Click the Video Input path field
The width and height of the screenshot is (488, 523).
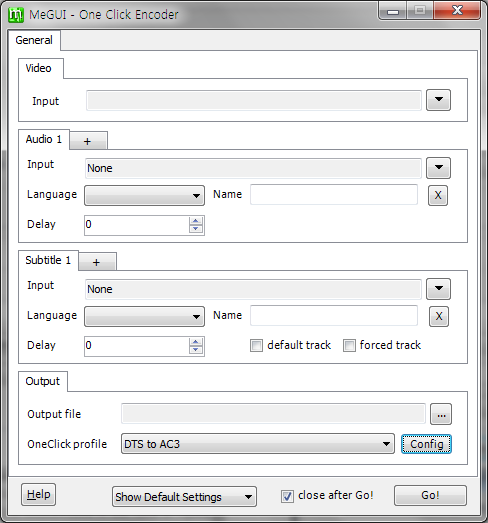(254, 100)
